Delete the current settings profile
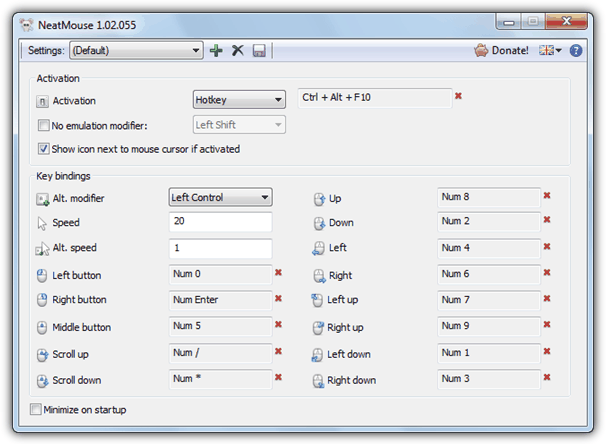 pyautogui.click(x=238, y=50)
